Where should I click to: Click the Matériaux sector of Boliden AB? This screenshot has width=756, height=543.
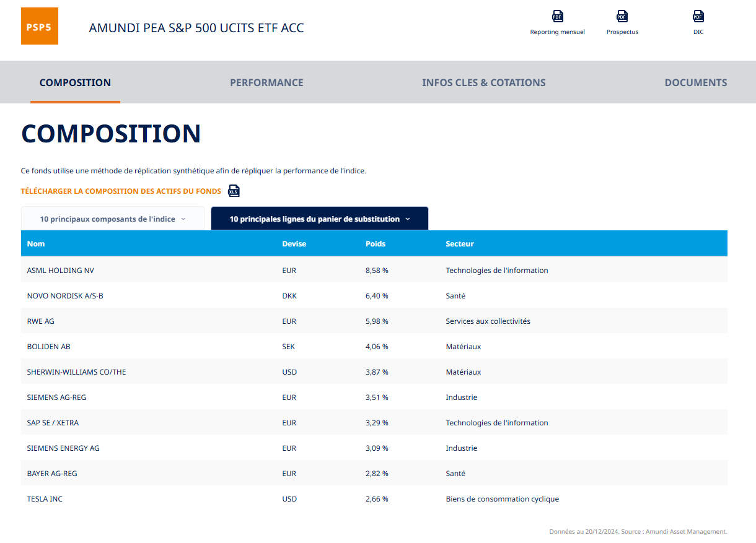pyautogui.click(x=464, y=347)
